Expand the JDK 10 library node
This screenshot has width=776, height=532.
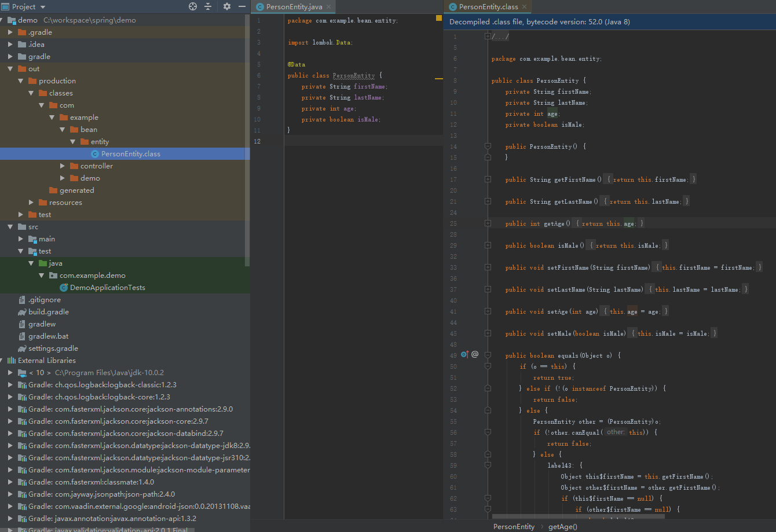pyautogui.click(x=10, y=373)
